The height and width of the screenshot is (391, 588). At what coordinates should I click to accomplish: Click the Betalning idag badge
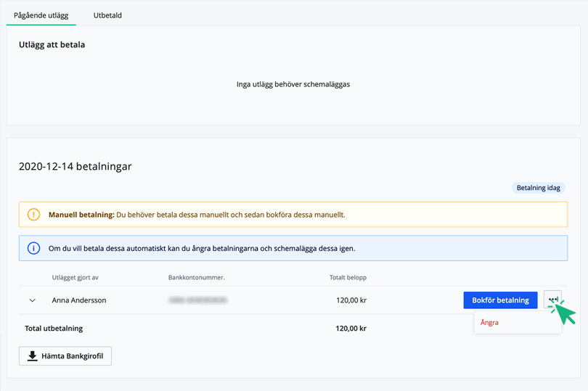tap(538, 188)
